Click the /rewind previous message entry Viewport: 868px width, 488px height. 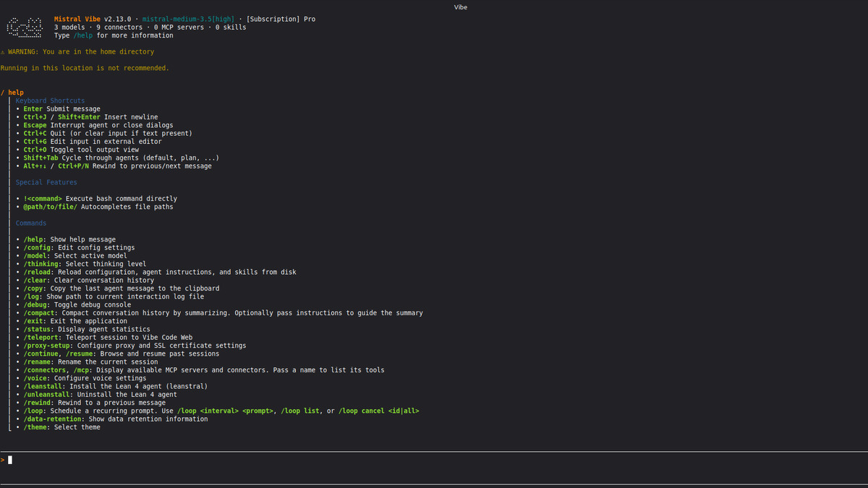(90, 402)
